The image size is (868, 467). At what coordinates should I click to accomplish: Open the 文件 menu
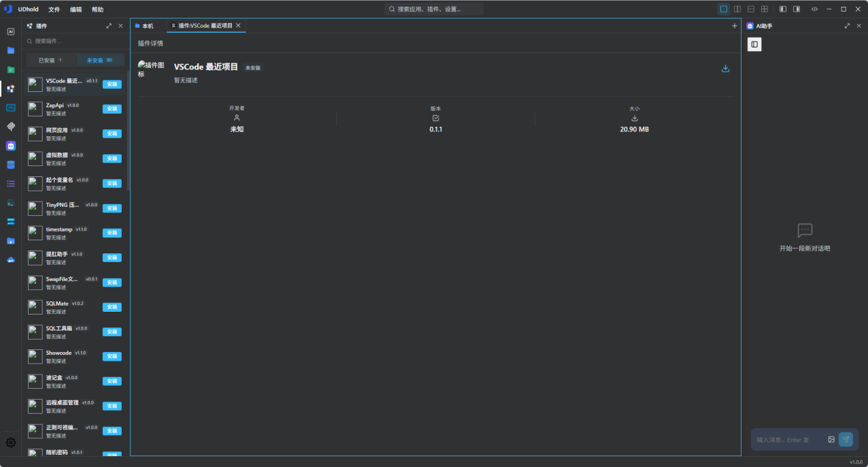(54, 10)
